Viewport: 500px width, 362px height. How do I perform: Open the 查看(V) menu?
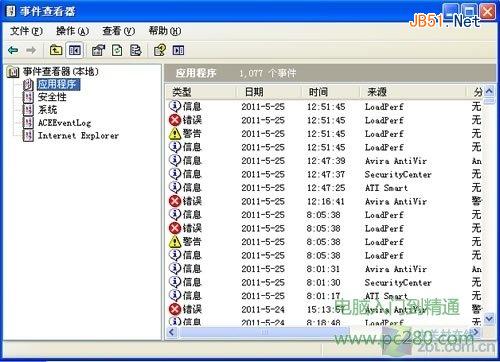119,31
